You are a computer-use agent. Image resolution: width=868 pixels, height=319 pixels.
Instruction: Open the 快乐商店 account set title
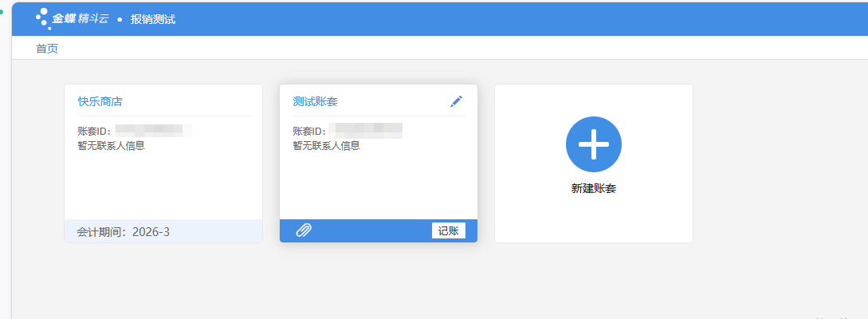pyautogui.click(x=100, y=101)
